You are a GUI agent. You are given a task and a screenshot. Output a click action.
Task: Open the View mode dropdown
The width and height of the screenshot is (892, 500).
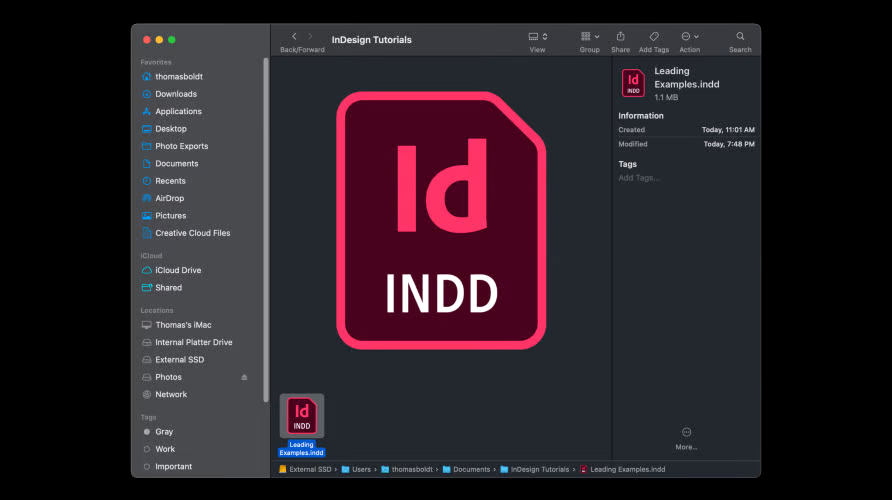click(538, 36)
